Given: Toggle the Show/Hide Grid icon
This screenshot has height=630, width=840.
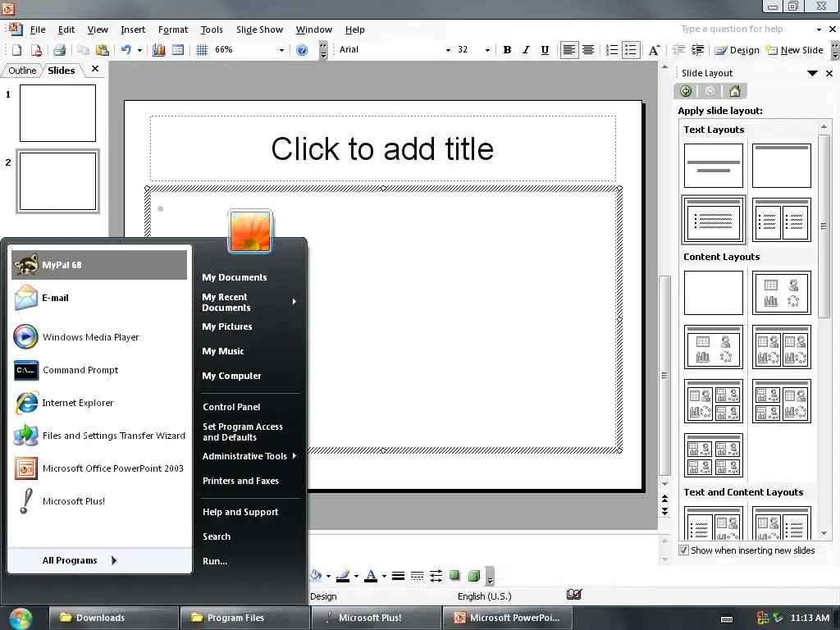Looking at the screenshot, I should 202,50.
